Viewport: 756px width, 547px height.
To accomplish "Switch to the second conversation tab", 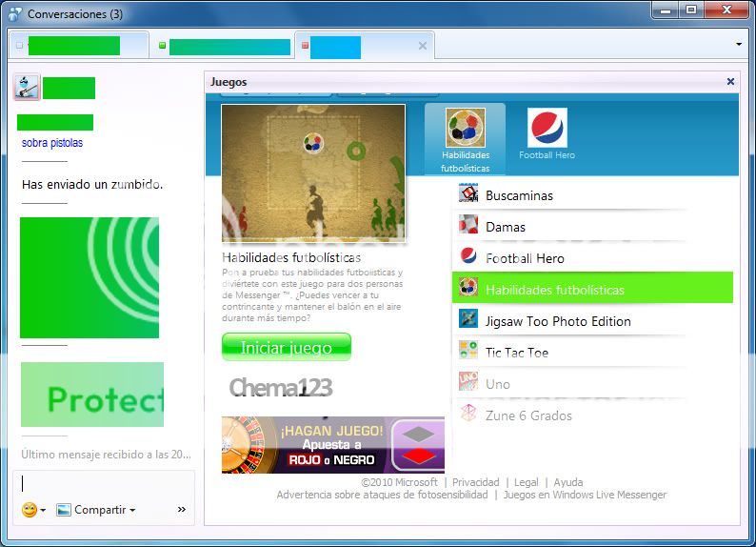I will coord(222,47).
